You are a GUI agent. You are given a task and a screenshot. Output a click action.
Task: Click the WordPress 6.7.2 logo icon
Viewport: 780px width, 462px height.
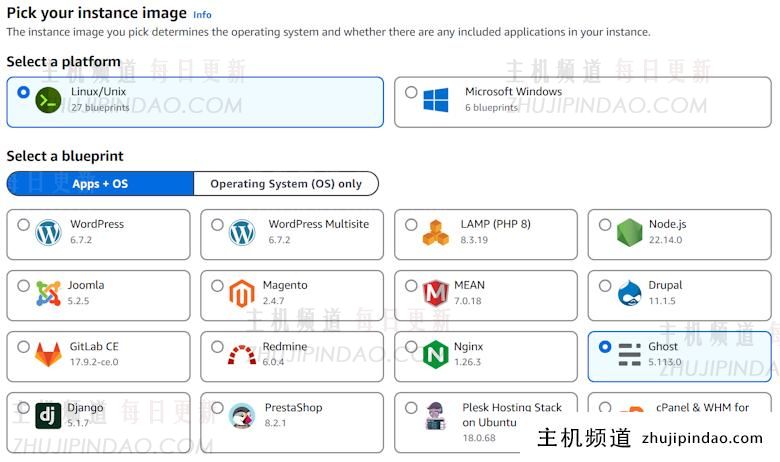click(x=48, y=232)
